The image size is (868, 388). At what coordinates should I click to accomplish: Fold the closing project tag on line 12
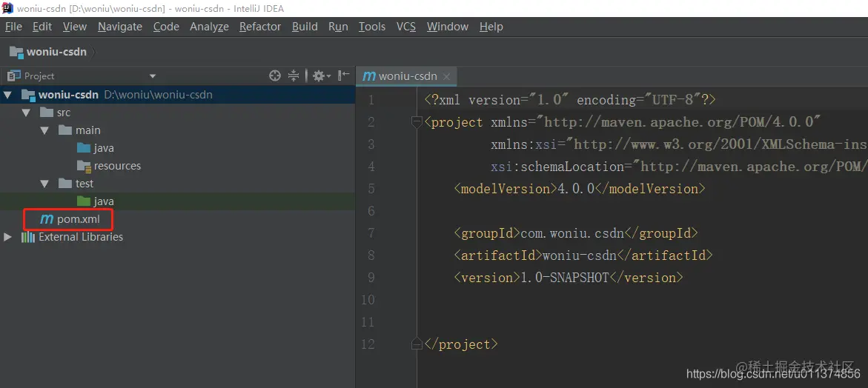coord(417,345)
